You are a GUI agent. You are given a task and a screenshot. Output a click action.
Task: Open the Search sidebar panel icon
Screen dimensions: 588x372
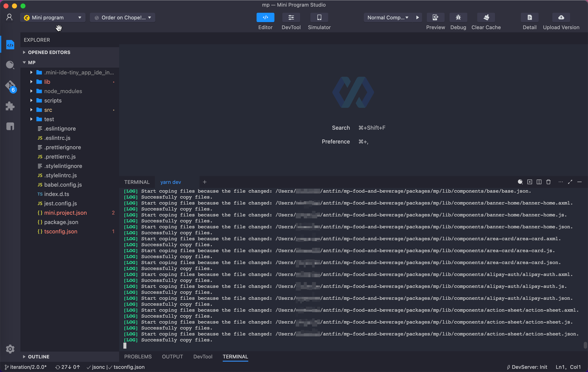pos(10,65)
